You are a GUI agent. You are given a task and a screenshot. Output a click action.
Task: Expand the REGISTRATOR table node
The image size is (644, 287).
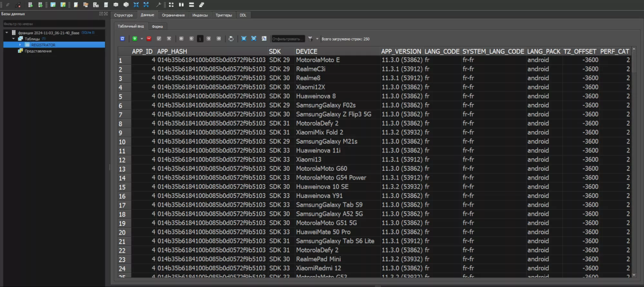tap(20, 45)
